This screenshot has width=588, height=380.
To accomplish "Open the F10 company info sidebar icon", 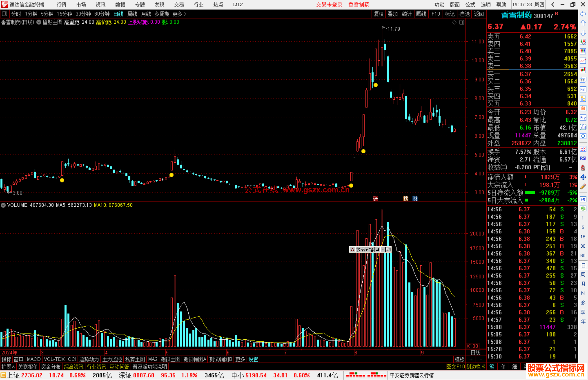I will 583,89.
